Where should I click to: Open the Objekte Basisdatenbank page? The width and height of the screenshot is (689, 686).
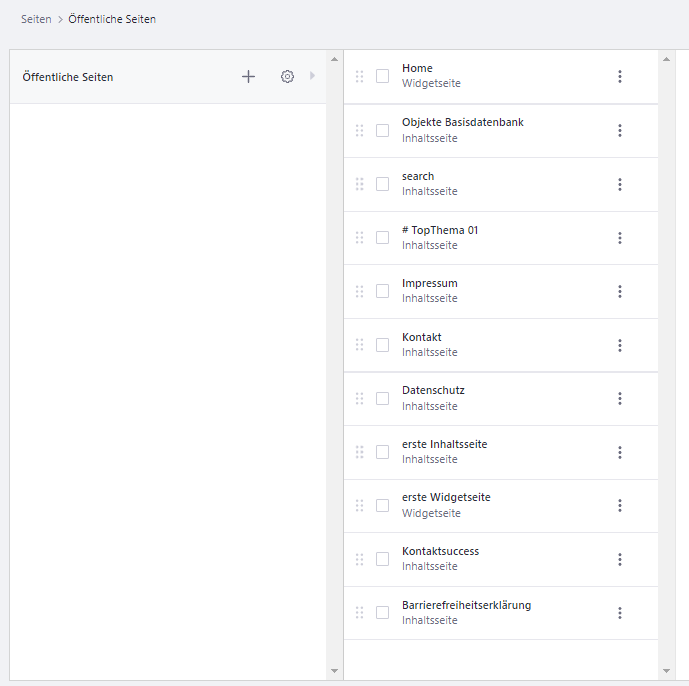(462, 123)
